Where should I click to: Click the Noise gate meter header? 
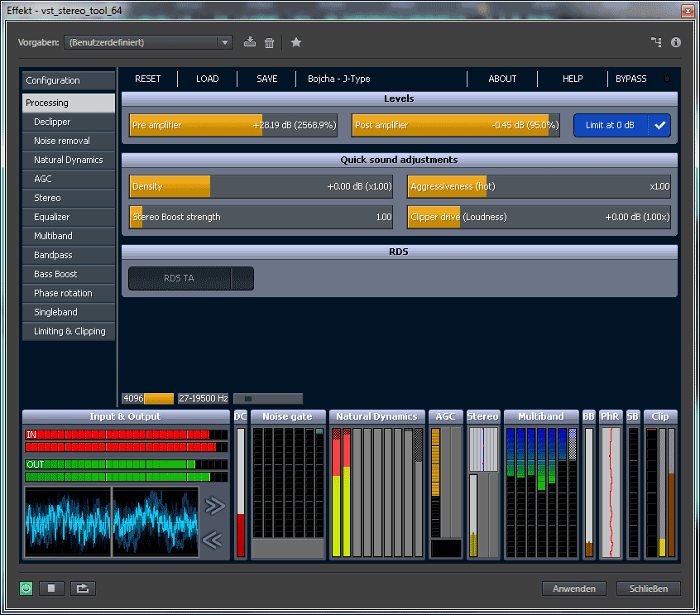point(287,416)
